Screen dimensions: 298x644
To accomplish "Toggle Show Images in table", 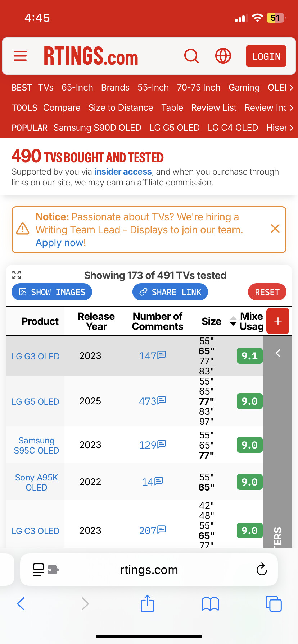I will [x=52, y=292].
